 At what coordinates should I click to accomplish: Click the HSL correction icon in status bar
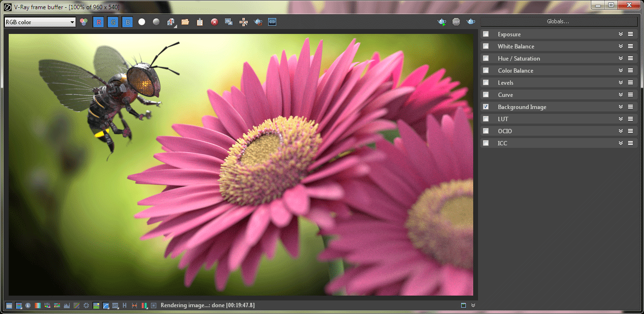[x=47, y=305]
